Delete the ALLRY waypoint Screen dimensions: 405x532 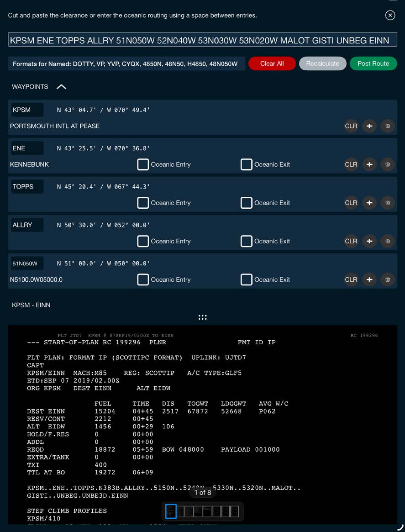coord(387,241)
